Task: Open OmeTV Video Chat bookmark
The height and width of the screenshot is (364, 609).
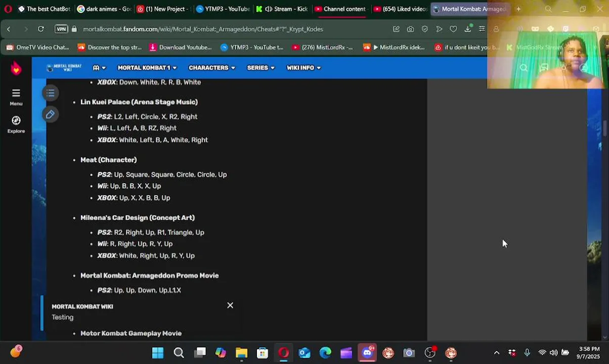Action: tap(38, 48)
